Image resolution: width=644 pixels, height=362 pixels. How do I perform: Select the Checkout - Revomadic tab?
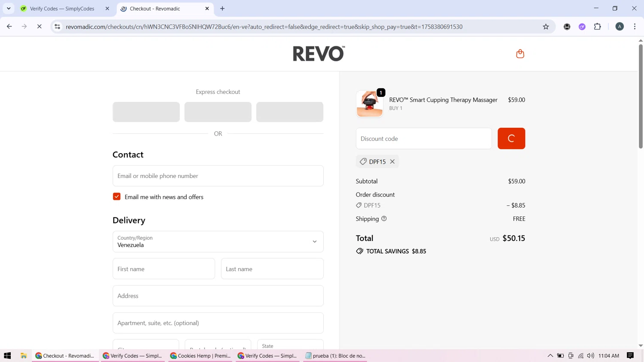155,9
